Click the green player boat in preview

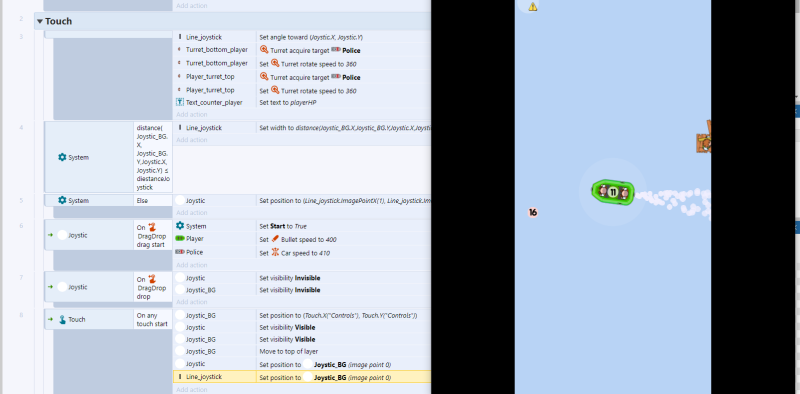613,192
